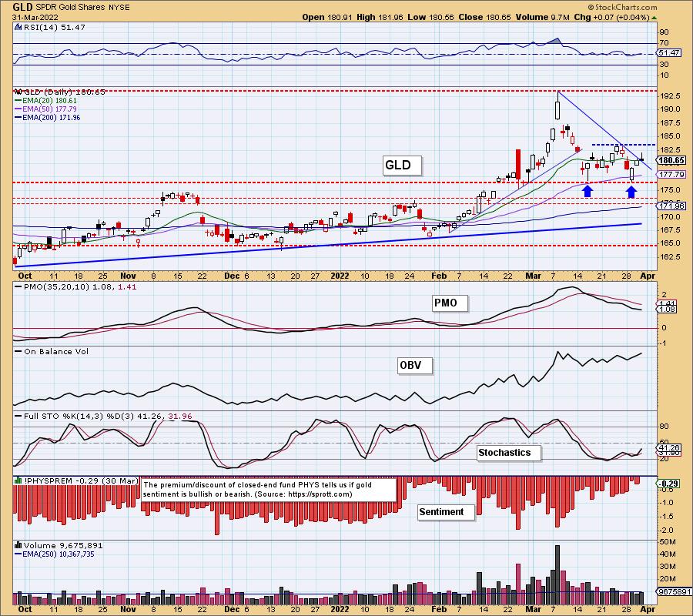Click the 41.26 stochastic tag on right axis
This screenshot has width=693, height=616.
coord(667,447)
